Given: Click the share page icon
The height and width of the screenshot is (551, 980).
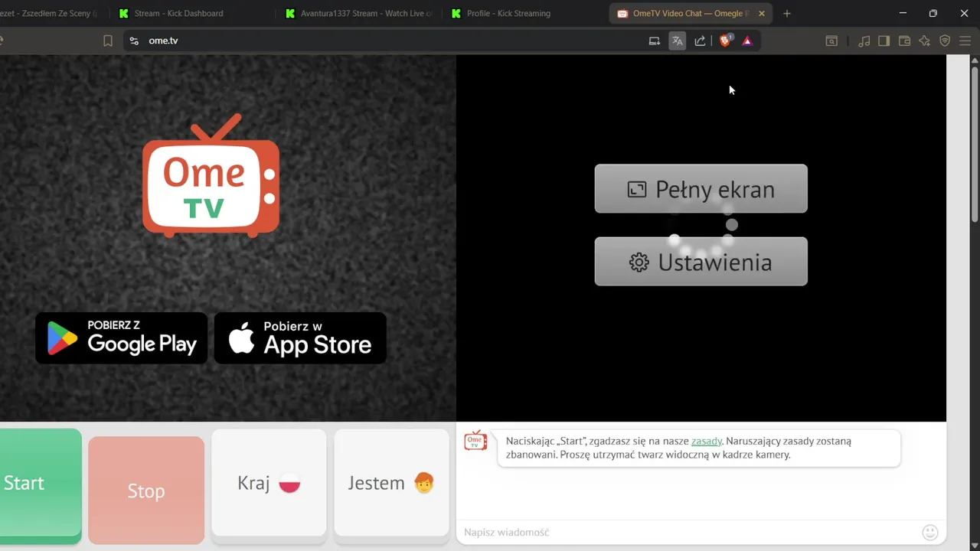Looking at the screenshot, I should tap(700, 41).
